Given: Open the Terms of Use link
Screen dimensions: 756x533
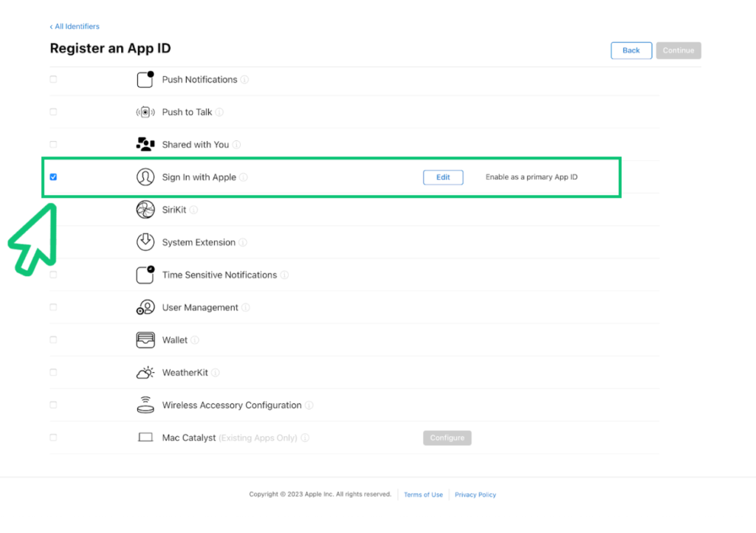Looking at the screenshot, I should (423, 495).
